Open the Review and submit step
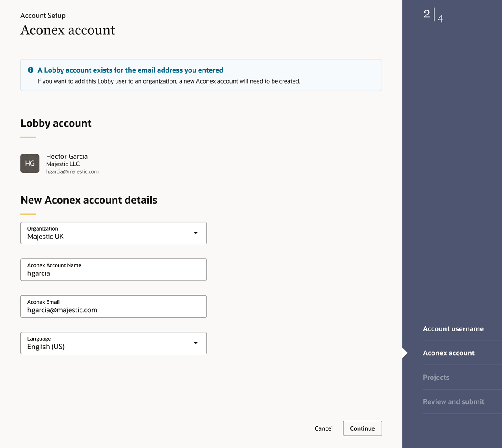This screenshot has width=502, height=448. point(453,402)
